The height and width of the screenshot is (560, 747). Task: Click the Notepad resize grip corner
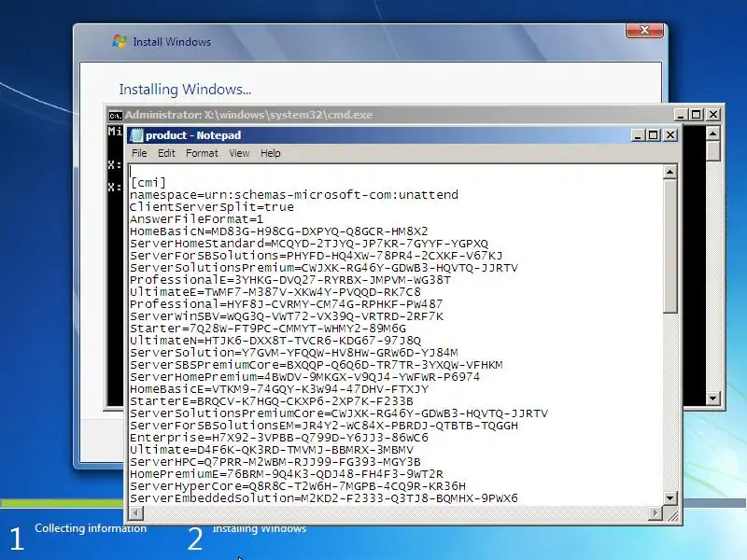tap(672, 515)
